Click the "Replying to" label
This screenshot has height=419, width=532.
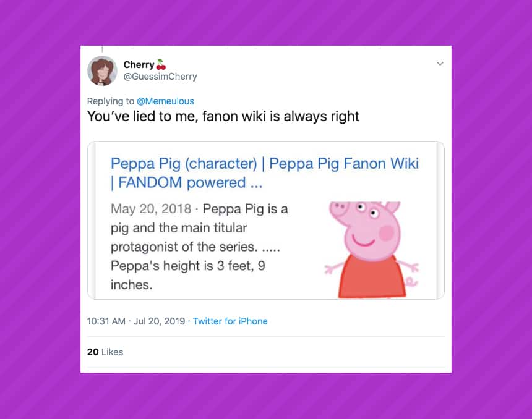pos(111,101)
